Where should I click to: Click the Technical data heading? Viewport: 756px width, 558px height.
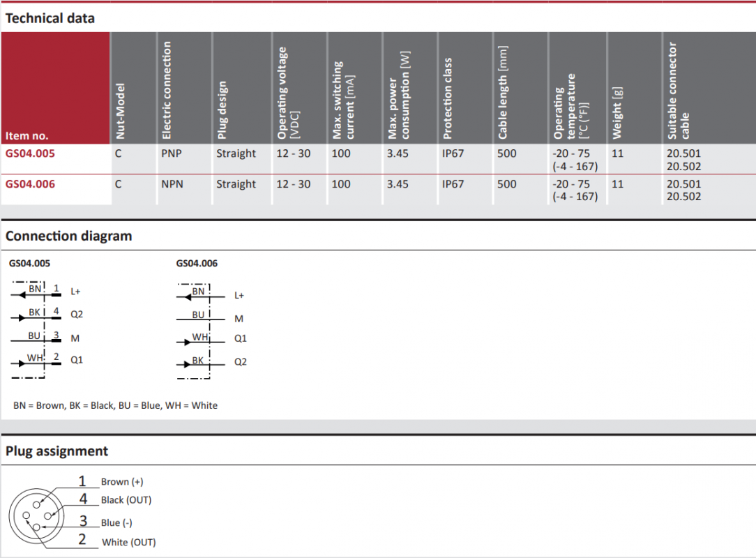pos(50,18)
